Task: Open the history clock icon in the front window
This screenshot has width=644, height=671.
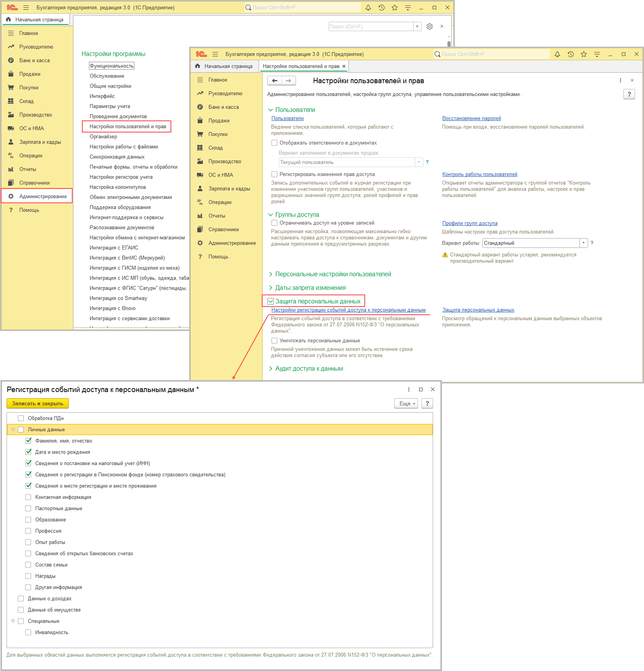Action: (571, 54)
